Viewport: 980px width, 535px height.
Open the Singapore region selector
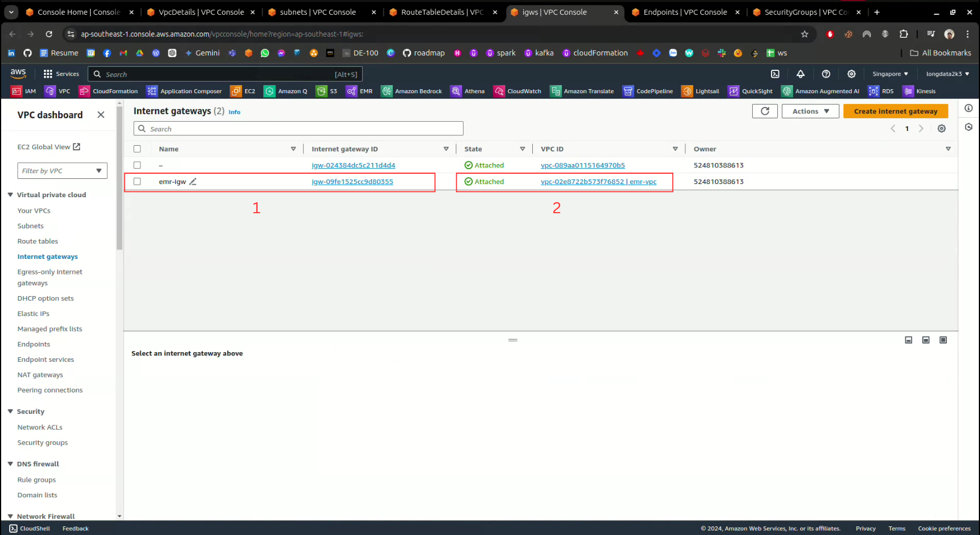[x=890, y=74]
